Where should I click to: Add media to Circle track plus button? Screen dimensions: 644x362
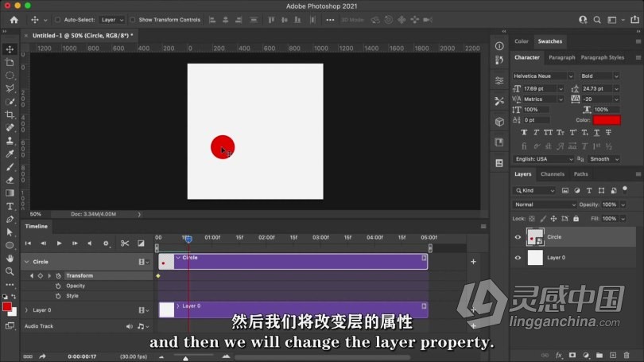(x=473, y=262)
